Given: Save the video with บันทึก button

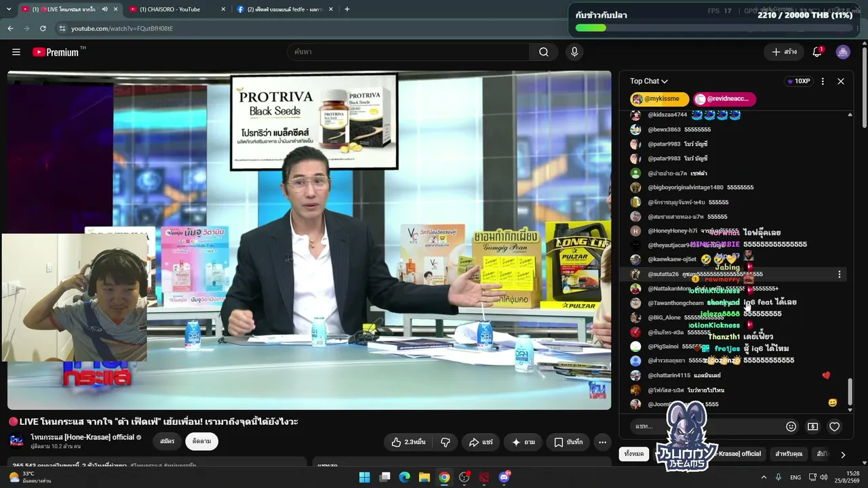Looking at the screenshot, I should click(x=568, y=442).
